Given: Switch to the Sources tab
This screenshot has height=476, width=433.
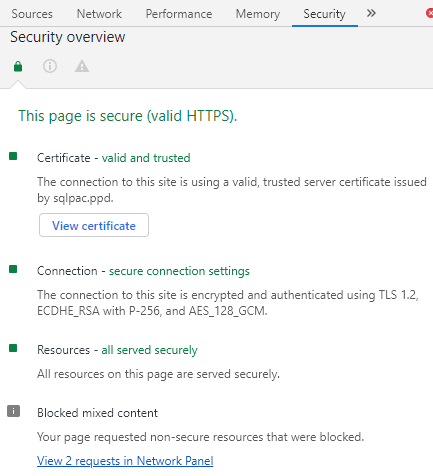Looking at the screenshot, I should pyautogui.click(x=32, y=14).
